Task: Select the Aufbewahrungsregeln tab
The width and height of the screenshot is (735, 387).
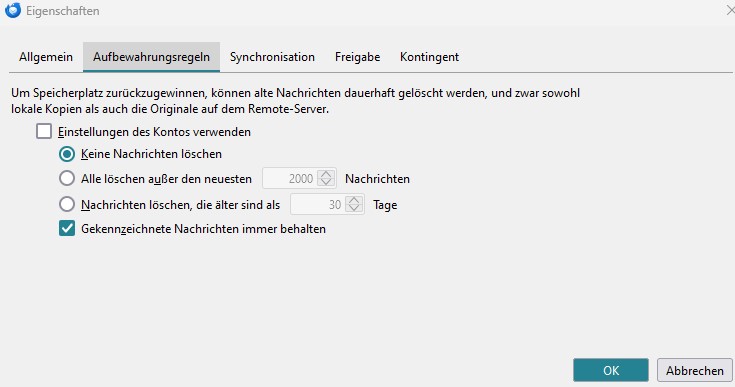Action: (151, 57)
